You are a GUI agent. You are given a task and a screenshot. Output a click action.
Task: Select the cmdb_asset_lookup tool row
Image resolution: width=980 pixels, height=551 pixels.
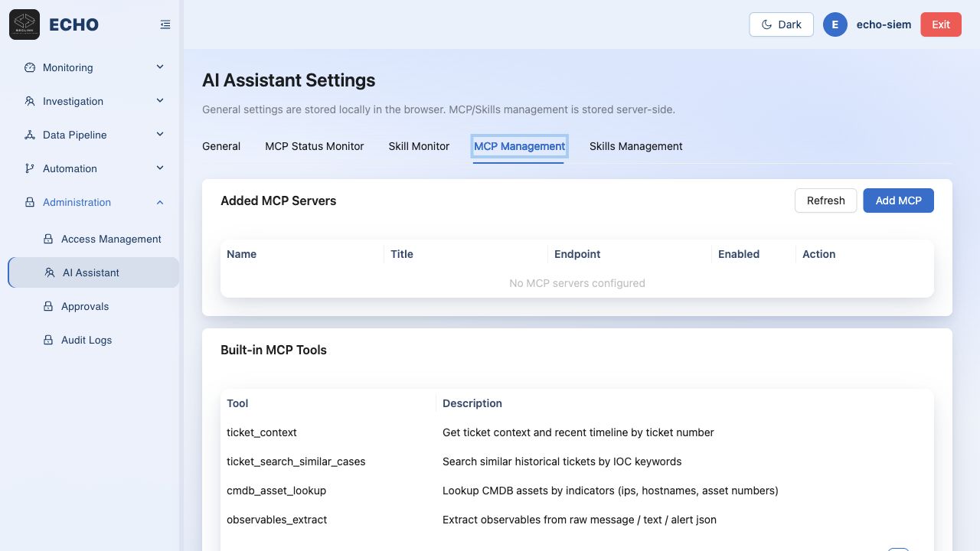coord(577,491)
